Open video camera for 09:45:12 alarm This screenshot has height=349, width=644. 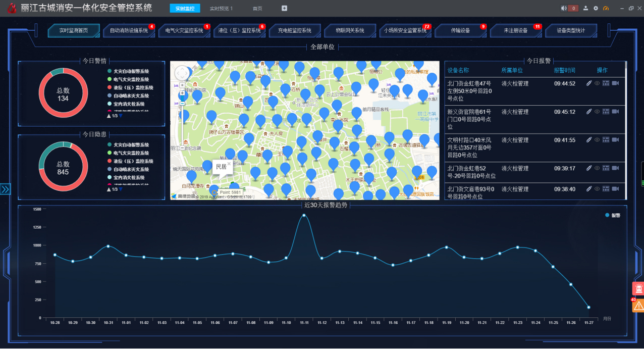pyautogui.click(x=615, y=112)
